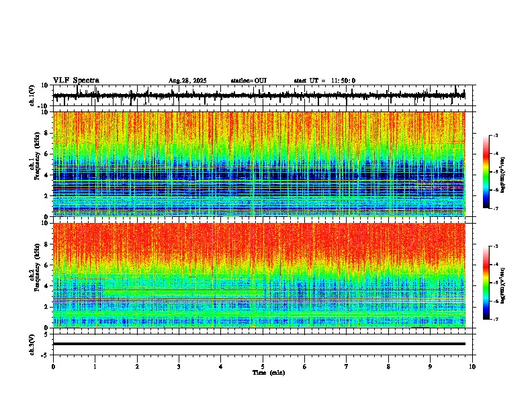Click the ch.1 voltage waveform trace

coord(259,95)
